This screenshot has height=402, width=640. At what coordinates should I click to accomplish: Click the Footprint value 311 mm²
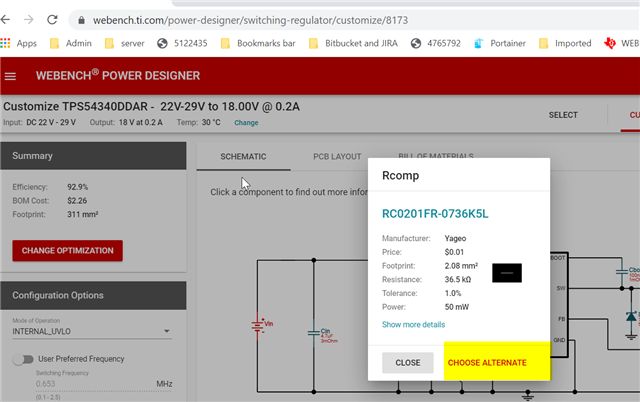[x=82, y=214]
